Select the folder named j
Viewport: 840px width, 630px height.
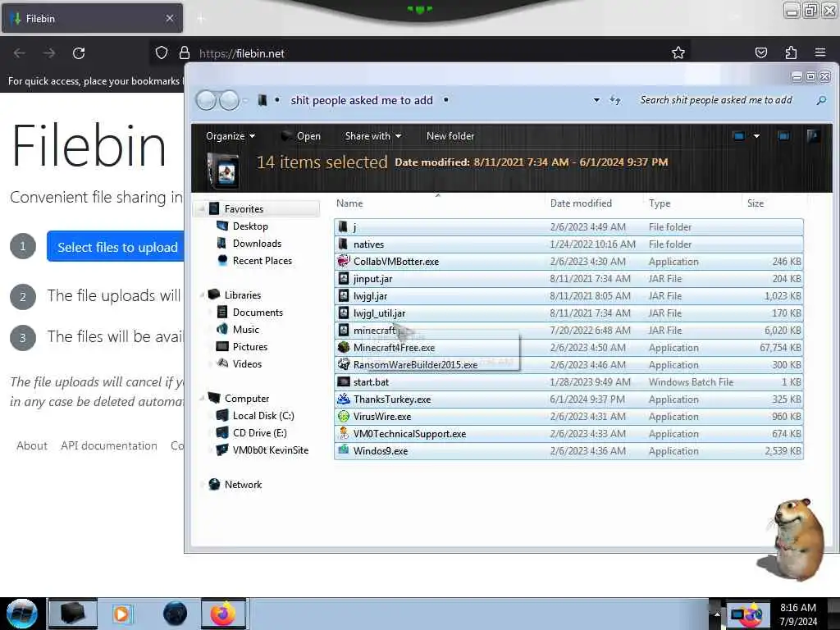coord(568,226)
